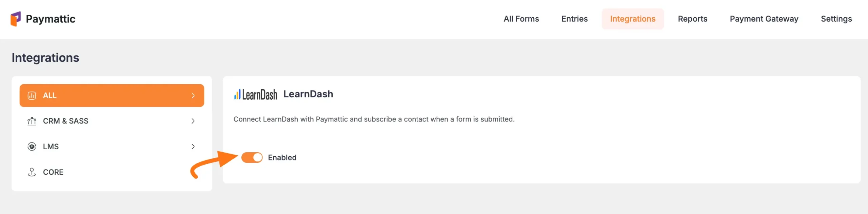Image resolution: width=868 pixels, height=214 pixels.
Task: Open the Settings menu item
Action: click(836, 19)
